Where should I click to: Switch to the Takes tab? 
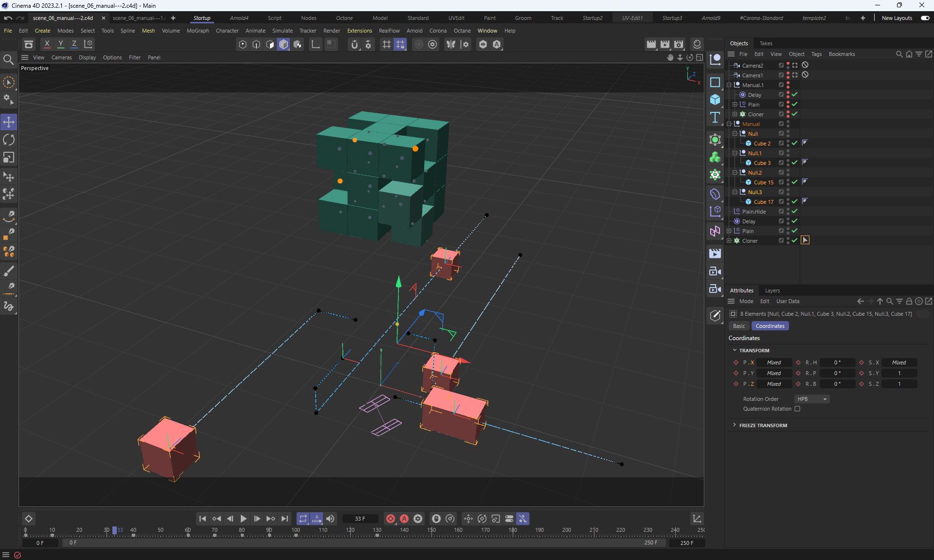(766, 43)
